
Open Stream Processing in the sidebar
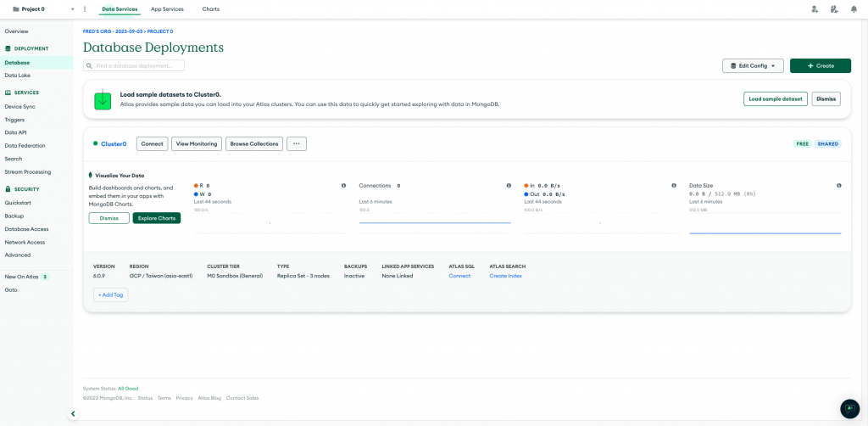pos(28,171)
